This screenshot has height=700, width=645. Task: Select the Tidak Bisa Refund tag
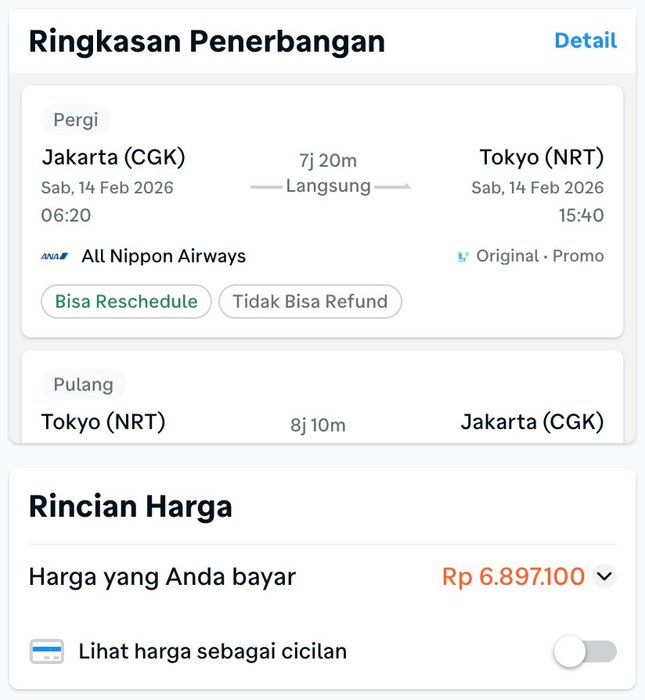coord(310,301)
